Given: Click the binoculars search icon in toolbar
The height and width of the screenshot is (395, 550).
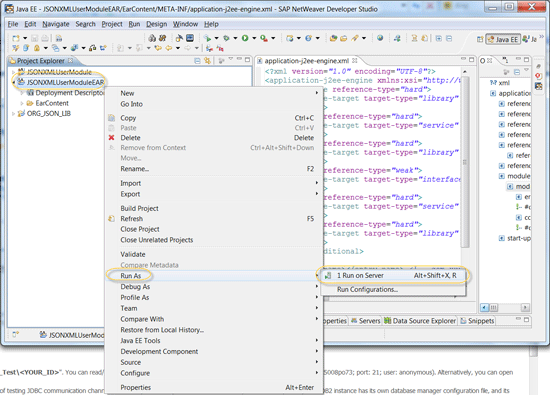Looking at the screenshot, I should click(x=152, y=38).
